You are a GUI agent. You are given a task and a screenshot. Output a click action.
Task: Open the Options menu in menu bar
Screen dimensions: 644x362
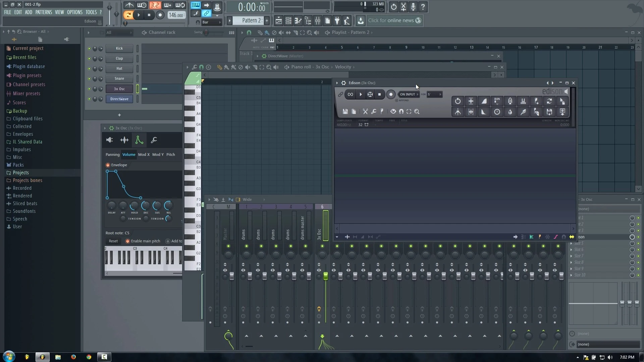coord(74,12)
